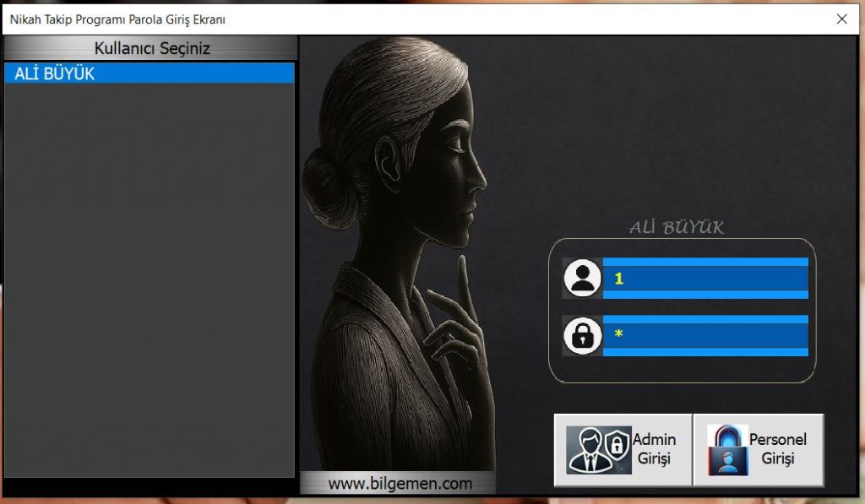The image size is (865, 504).
Task: Click the gap between username and password fields
Action: pos(705,306)
